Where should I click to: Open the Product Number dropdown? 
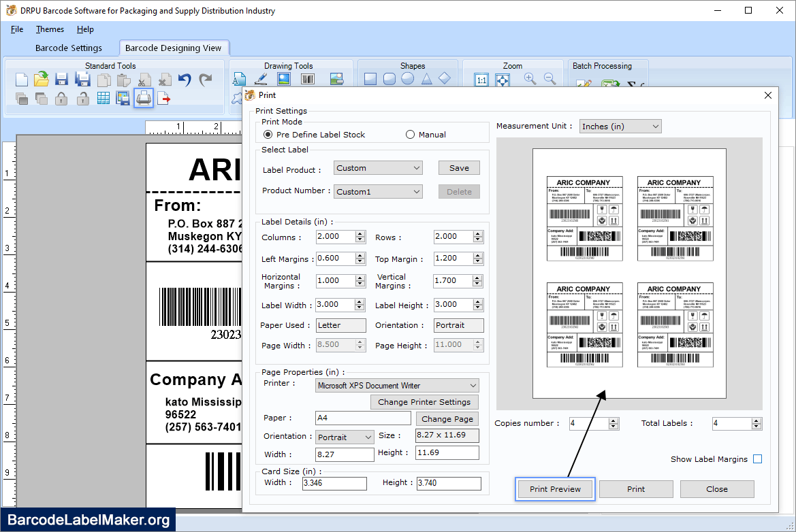[378, 192]
